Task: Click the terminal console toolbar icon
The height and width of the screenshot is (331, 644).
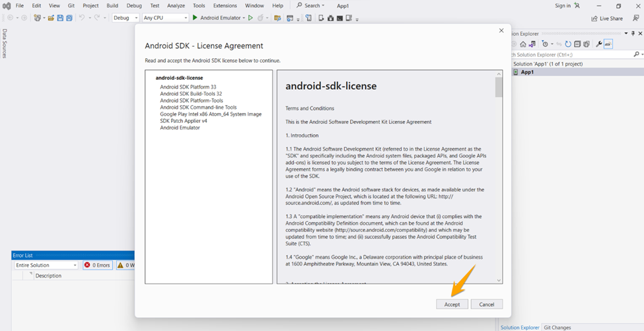Action: click(340, 18)
